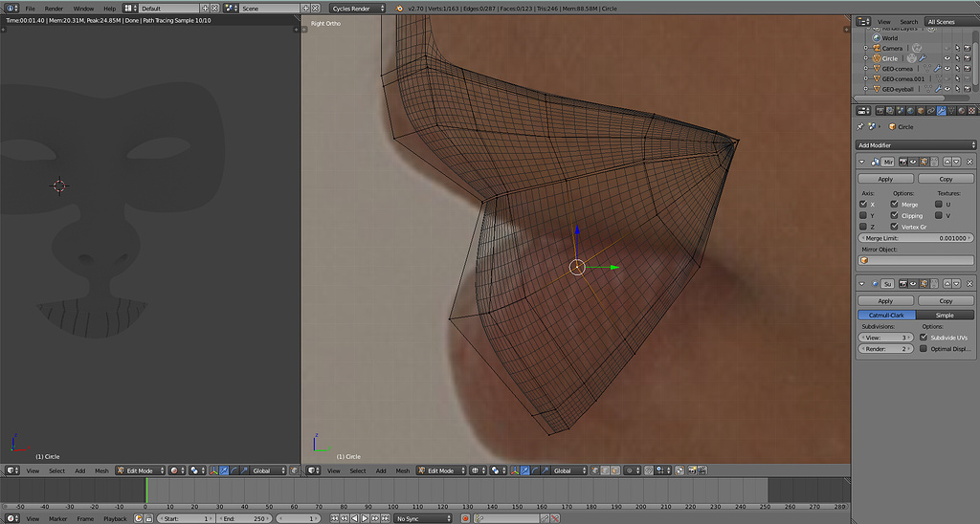Open the World properties tab

pos(911,111)
